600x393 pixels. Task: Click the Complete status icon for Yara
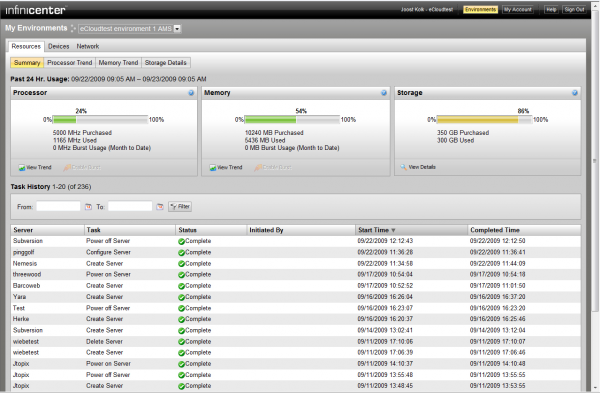181,297
